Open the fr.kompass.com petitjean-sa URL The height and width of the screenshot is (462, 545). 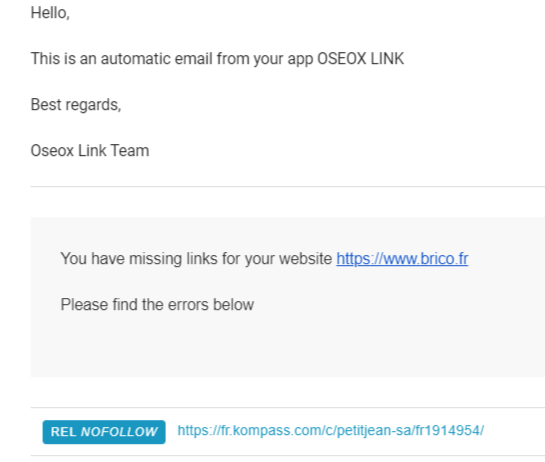(x=331, y=431)
